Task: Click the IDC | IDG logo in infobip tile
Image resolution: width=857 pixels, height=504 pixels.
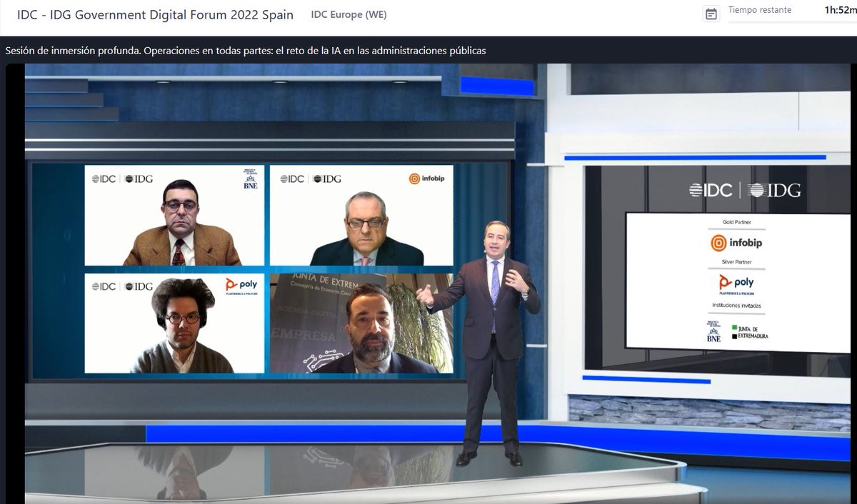Action: pos(311,178)
